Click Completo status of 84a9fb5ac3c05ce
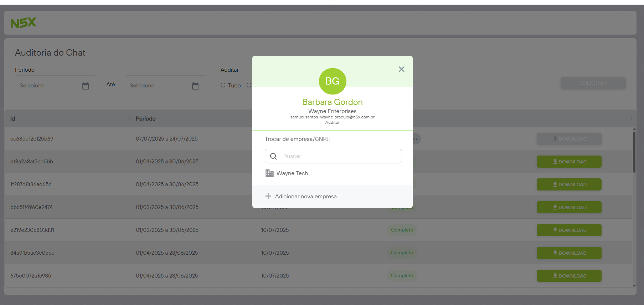Viewport: 644px width, 305px height. [402, 253]
